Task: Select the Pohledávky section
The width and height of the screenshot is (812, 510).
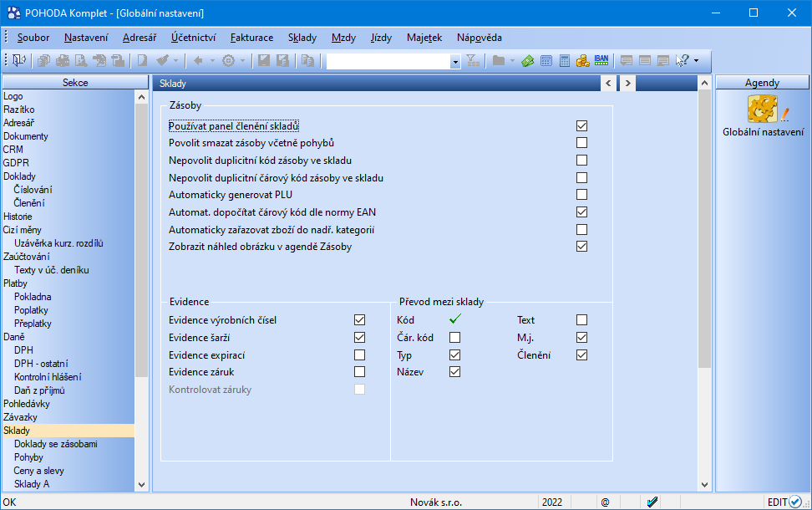Action: pos(27,404)
